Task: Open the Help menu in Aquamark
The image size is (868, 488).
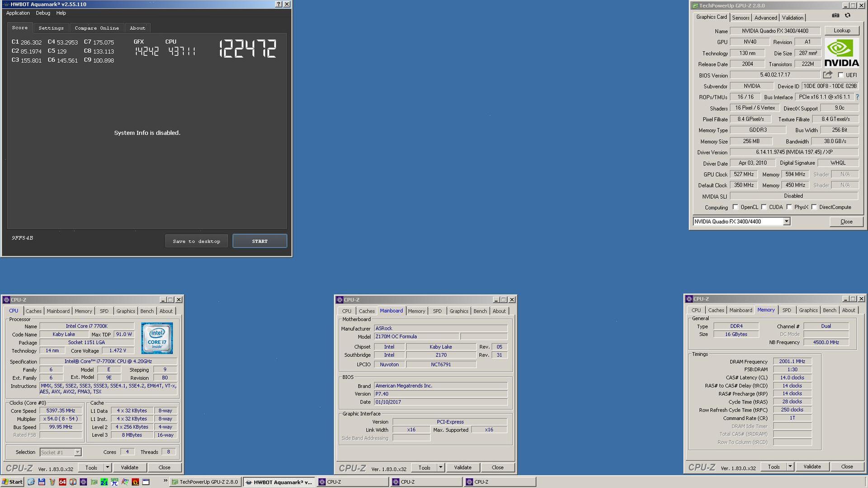Action: click(x=61, y=13)
